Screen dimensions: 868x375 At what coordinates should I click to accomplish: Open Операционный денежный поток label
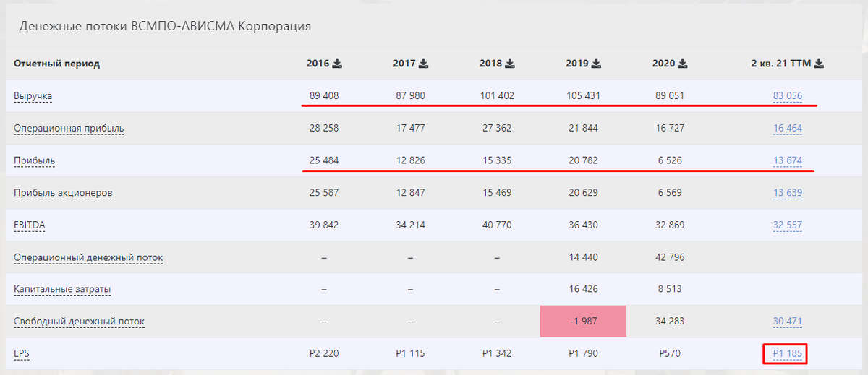coord(88,257)
